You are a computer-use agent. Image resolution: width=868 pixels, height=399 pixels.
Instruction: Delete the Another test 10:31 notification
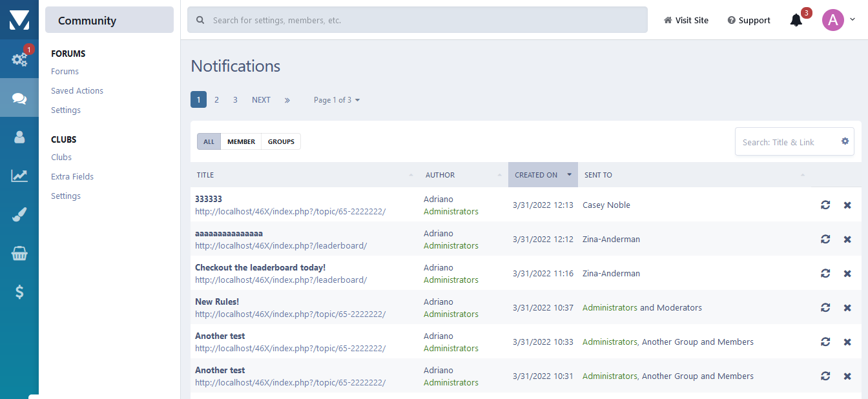(x=847, y=376)
